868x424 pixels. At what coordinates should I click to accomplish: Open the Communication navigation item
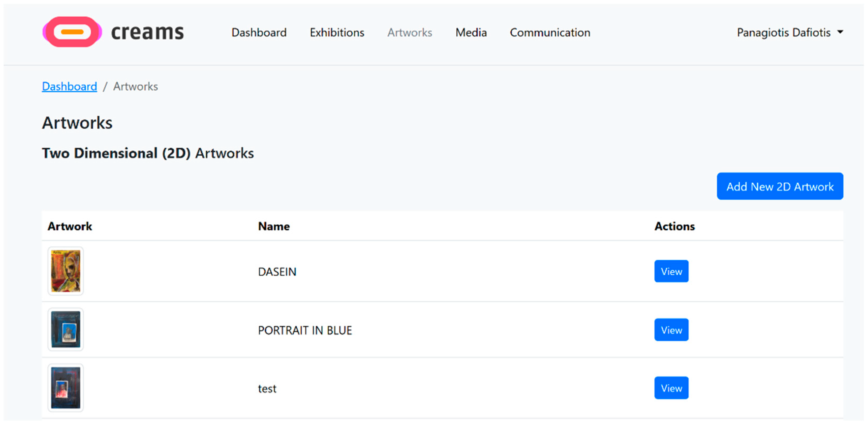pyautogui.click(x=550, y=33)
